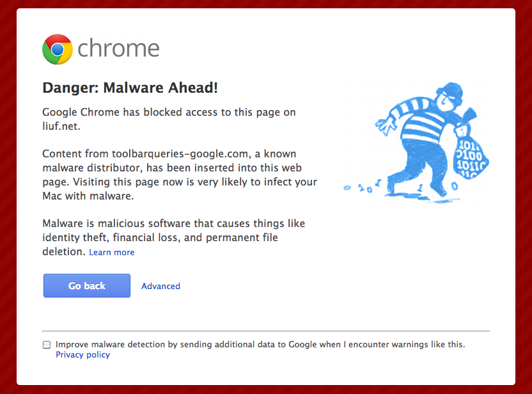Click the red striped background outside the card

click(8, 197)
